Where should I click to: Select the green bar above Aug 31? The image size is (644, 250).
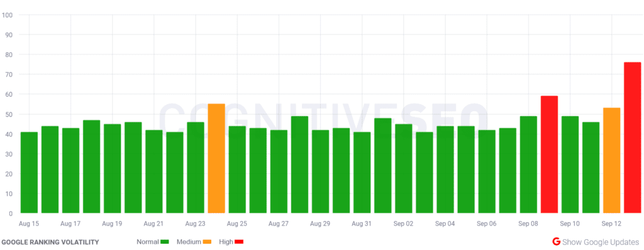pyautogui.click(x=362, y=173)
